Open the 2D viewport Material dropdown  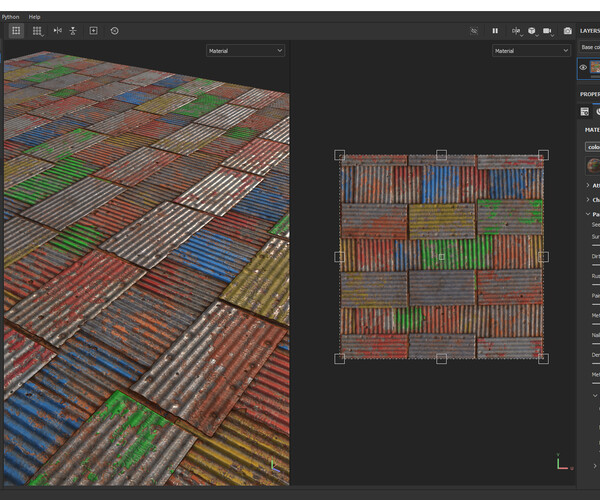point(531,50)
